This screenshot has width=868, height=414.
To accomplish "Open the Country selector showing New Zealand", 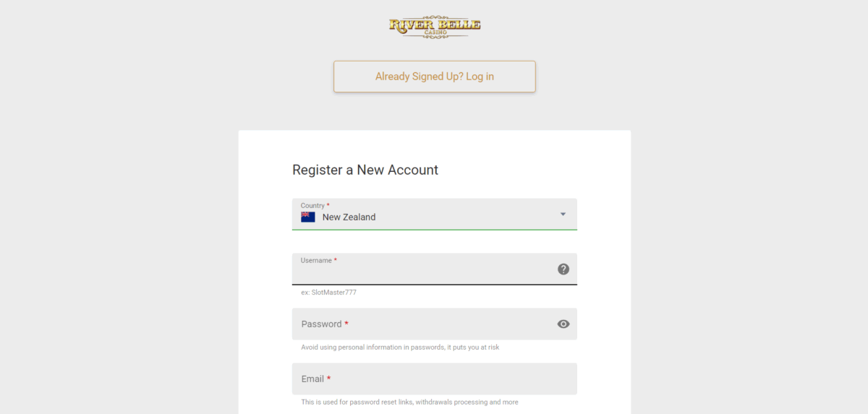I will coord(434,215).
